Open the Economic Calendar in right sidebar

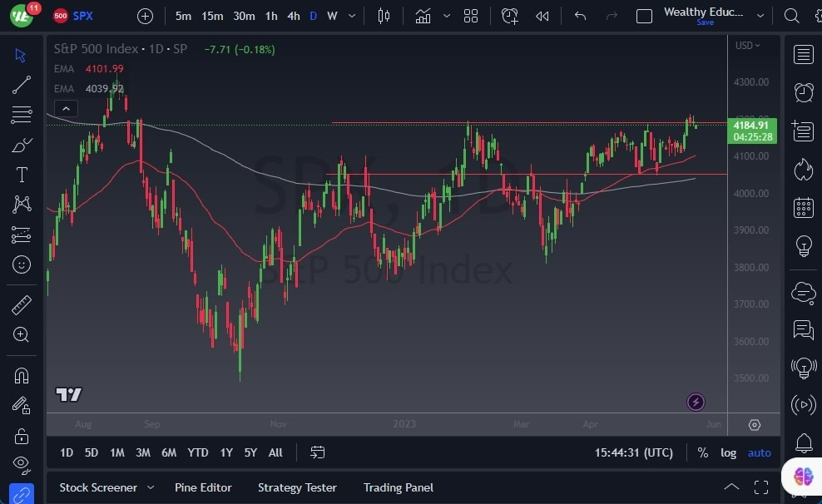pyautogui.click(x=803, y=207)
